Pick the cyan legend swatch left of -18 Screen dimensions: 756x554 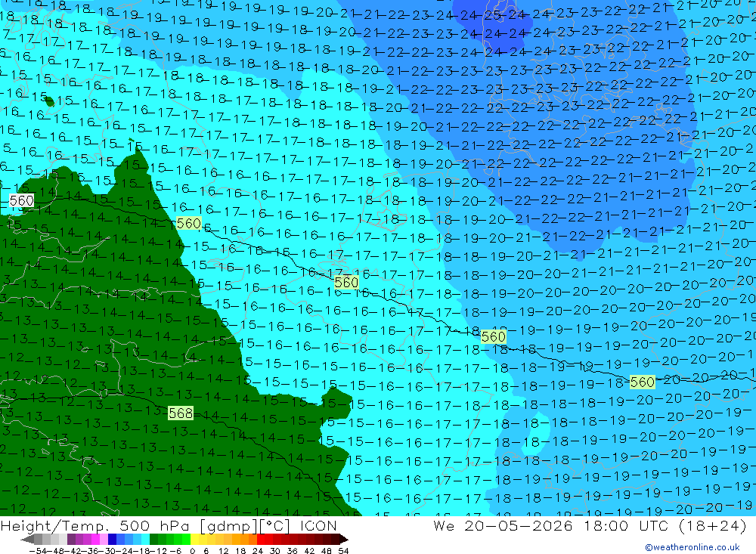coord(145,539)
